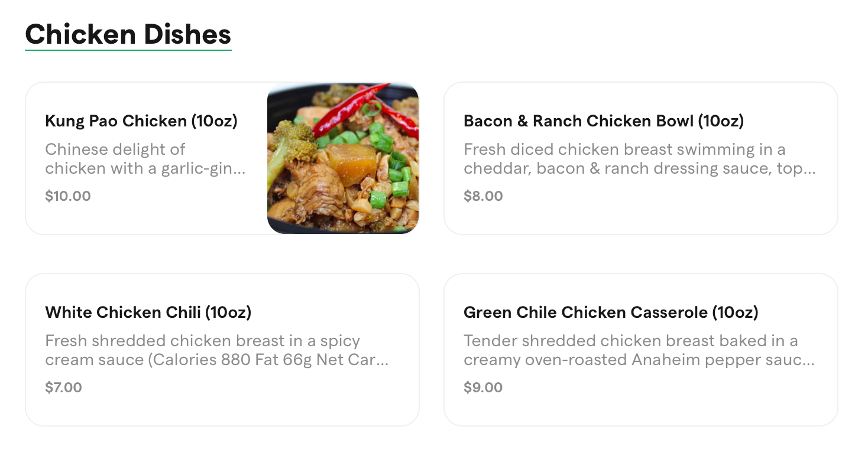Select the $7.00 price label
This screenshot has width=868, height=475.
point(63,388)
